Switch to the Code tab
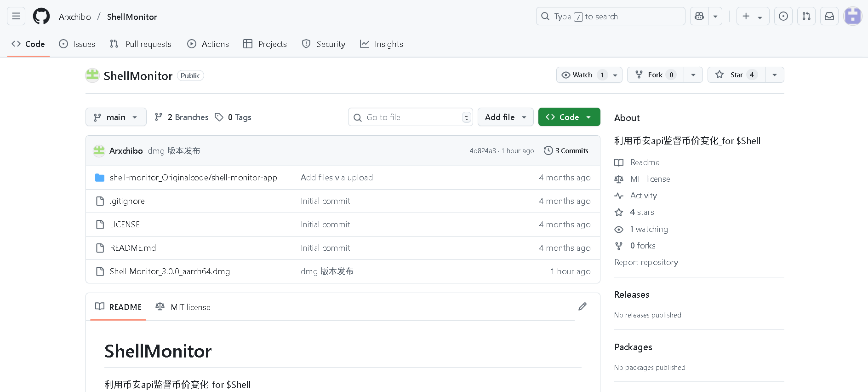This screenshot has height=392, width=868. point(29,44)
